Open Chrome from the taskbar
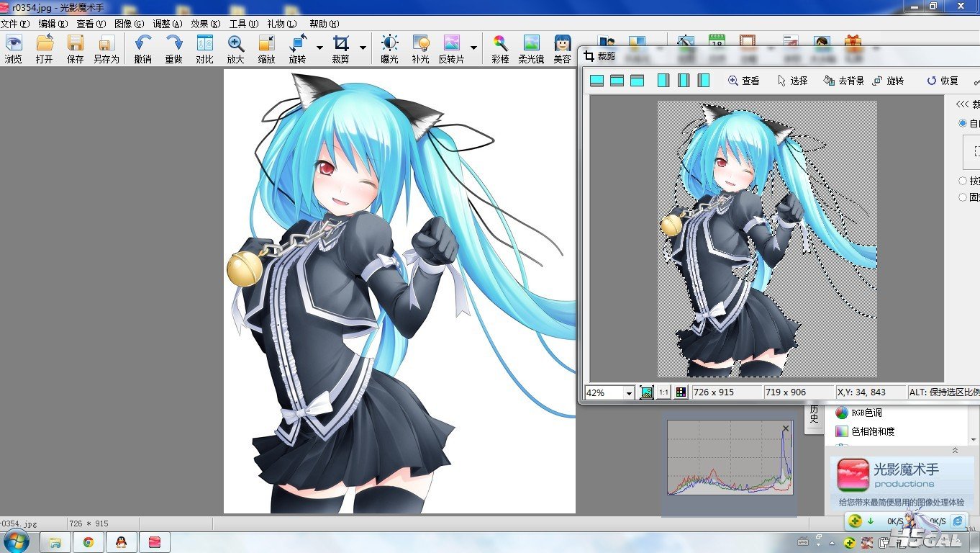Screen dimensions: 980x553 [x=89, y=542]
